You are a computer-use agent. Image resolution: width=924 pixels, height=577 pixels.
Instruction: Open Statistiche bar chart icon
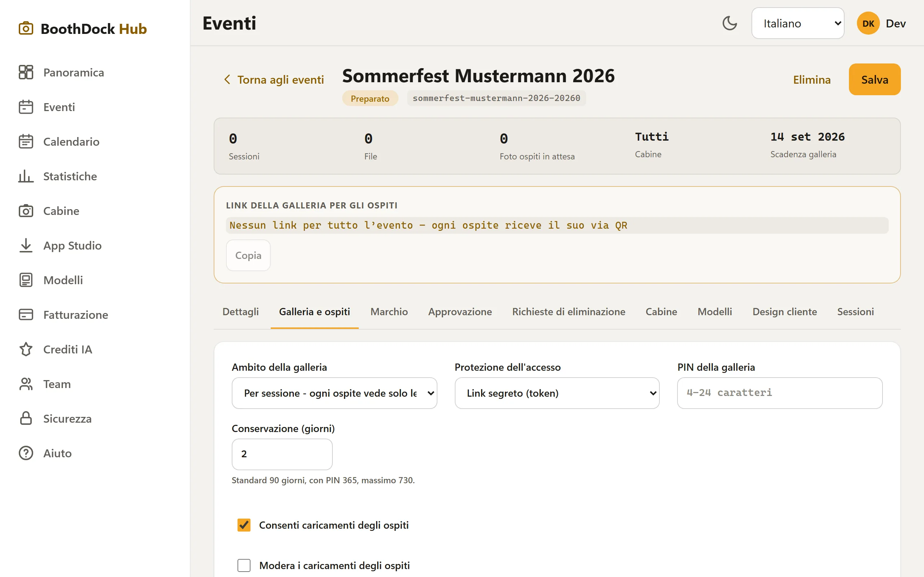[26, 176]
